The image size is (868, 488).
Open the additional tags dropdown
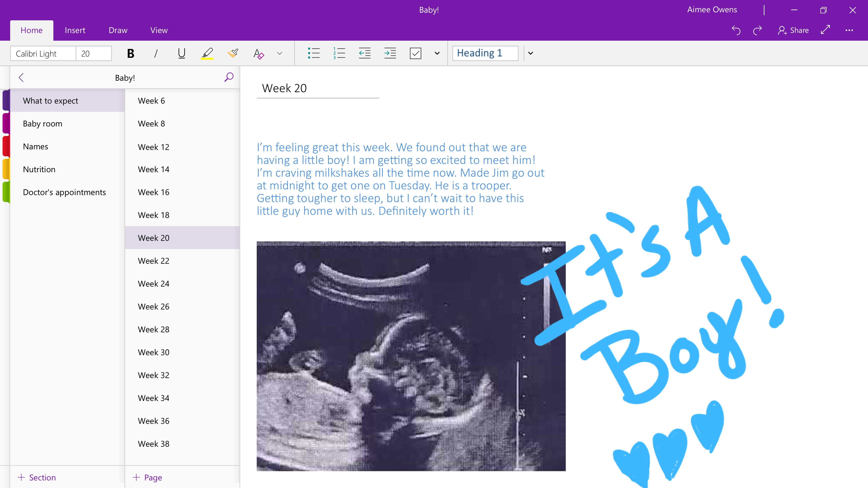point(437,53)
